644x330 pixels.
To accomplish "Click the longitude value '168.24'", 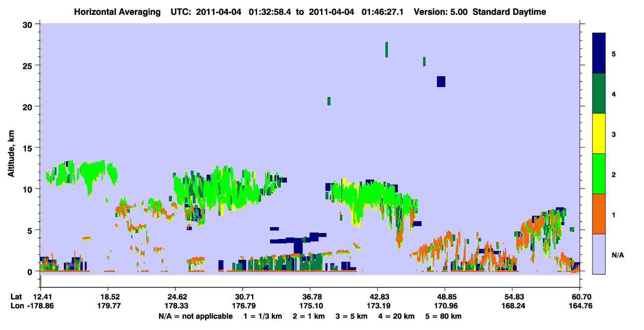I will tap(512, 306).
